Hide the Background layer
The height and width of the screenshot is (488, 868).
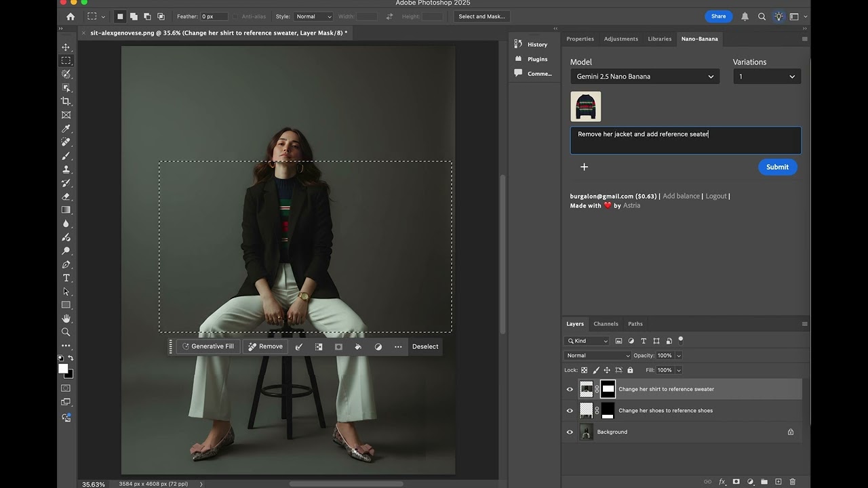pyautogui.click(x=570, y=432)
